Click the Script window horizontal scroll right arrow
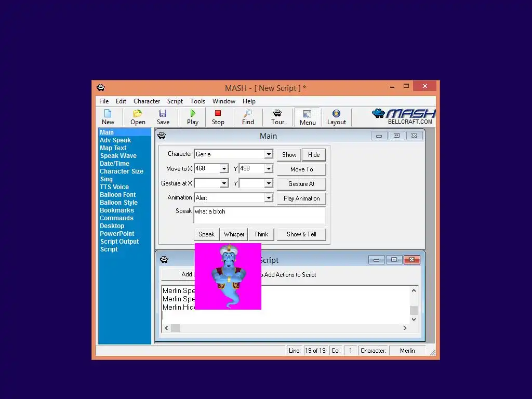The image size is (532, 399). pyautogui.click(x=405, y=328)
